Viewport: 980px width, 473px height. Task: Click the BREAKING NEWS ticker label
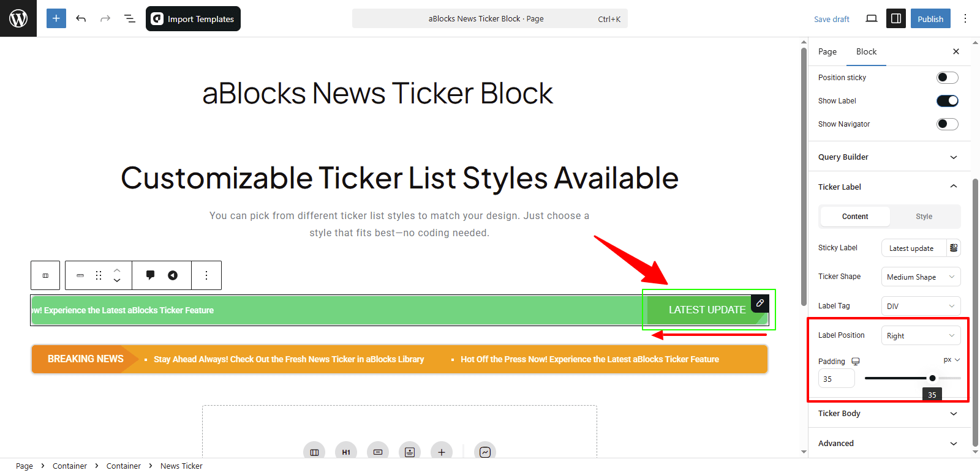click(x=85, y=359)
